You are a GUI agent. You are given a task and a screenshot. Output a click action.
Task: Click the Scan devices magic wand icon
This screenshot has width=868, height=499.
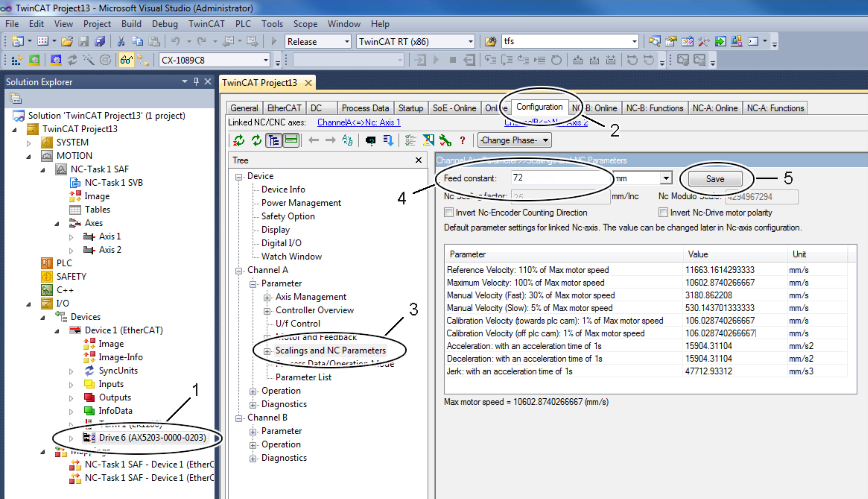point(89,60)
